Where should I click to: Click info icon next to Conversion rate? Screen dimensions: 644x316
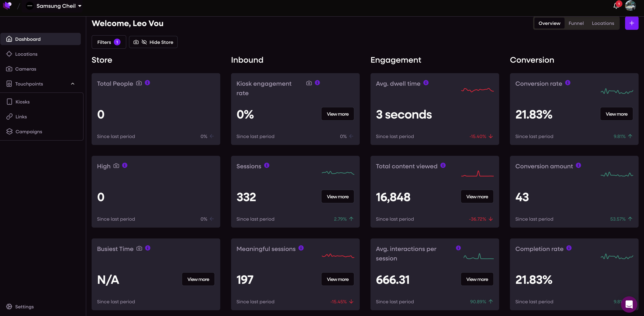568,83
